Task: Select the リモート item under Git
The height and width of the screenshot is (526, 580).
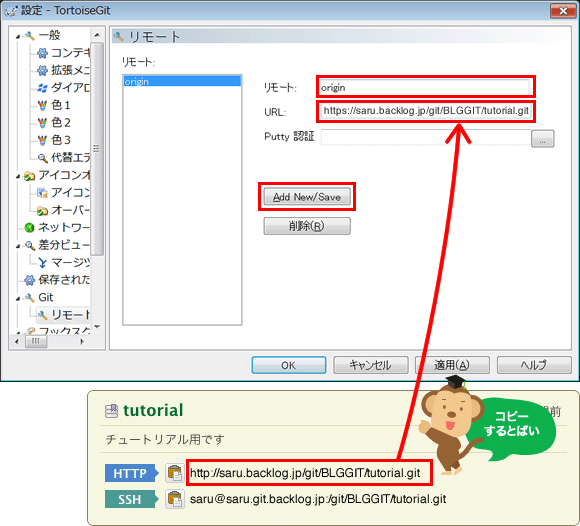Action: click(x=63, y=315)
